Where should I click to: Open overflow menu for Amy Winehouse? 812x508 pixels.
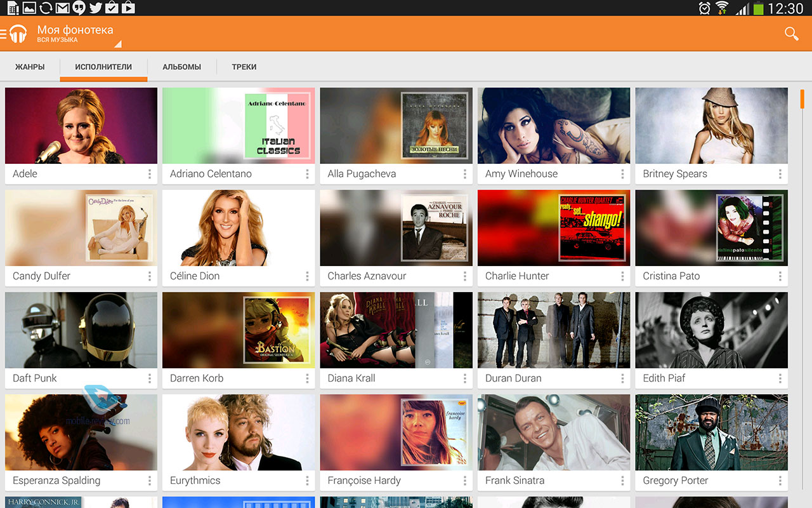pyautogui.click(x=622, y=174)
